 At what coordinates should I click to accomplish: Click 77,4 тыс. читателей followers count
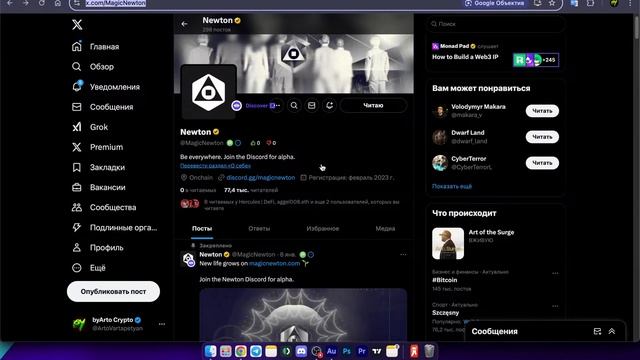click(251, 190)
